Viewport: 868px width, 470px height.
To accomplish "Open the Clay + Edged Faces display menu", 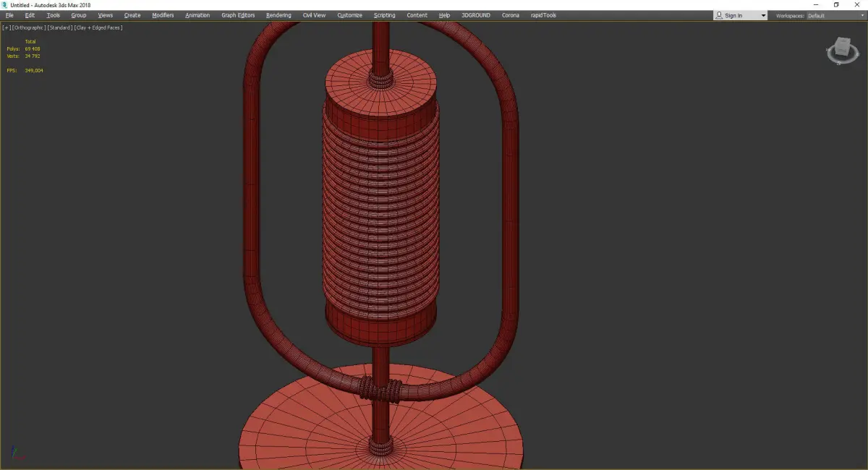I will click(98, 27).
